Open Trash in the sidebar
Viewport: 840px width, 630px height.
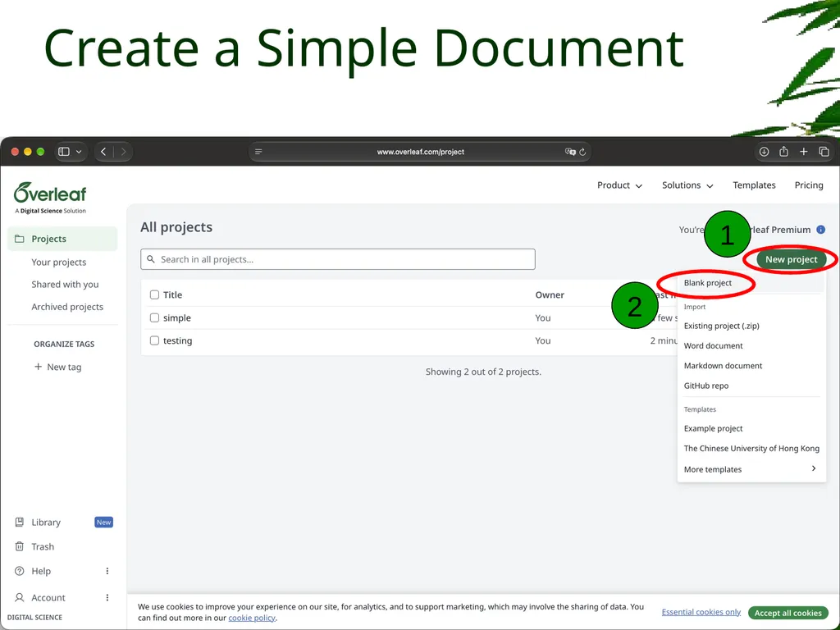click(43, 546)
